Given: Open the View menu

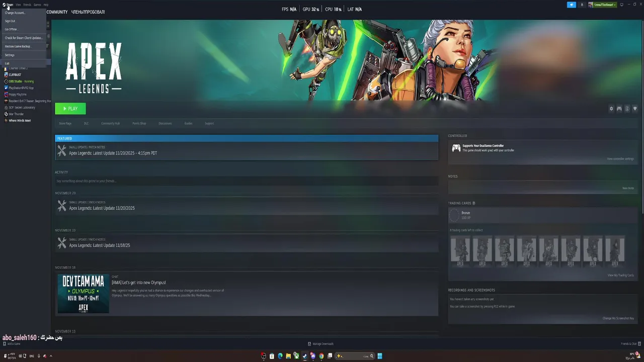Looking at the screenshot, I should coord(18,5).
